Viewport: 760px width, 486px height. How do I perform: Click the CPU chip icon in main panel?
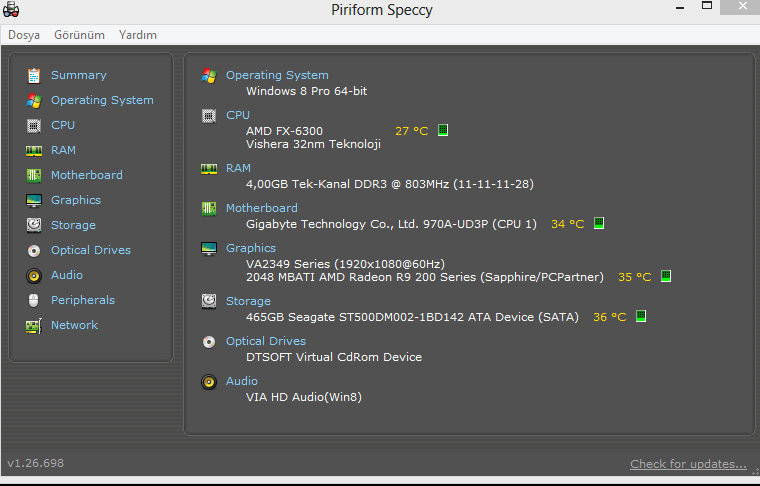(x=209, y=116)
